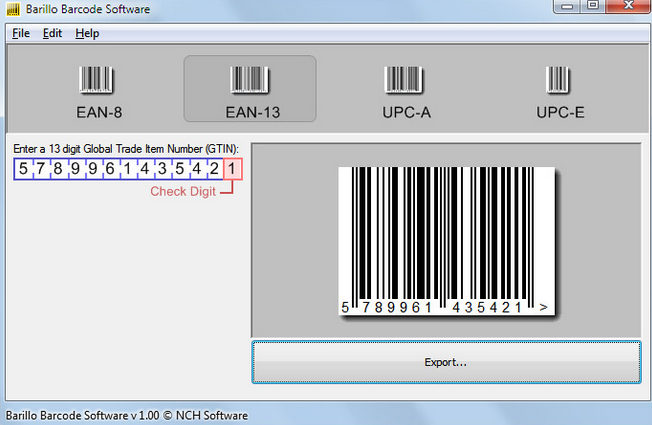Open the Edit menu

[x=52, y=33]
